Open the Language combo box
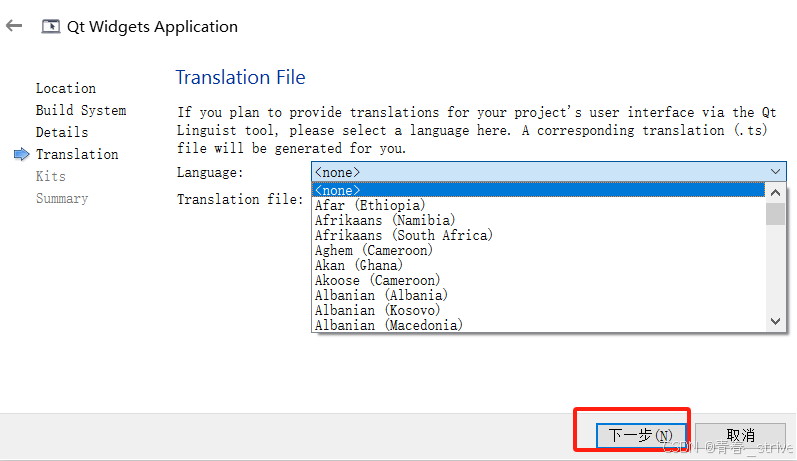This screenshot has width=797, height=461. click(x=548, y=172)
